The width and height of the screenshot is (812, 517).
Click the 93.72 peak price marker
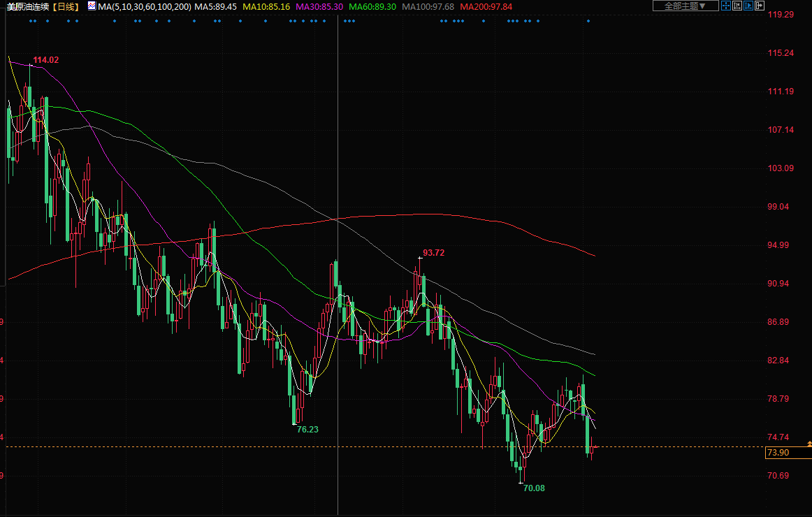[433, 253]
